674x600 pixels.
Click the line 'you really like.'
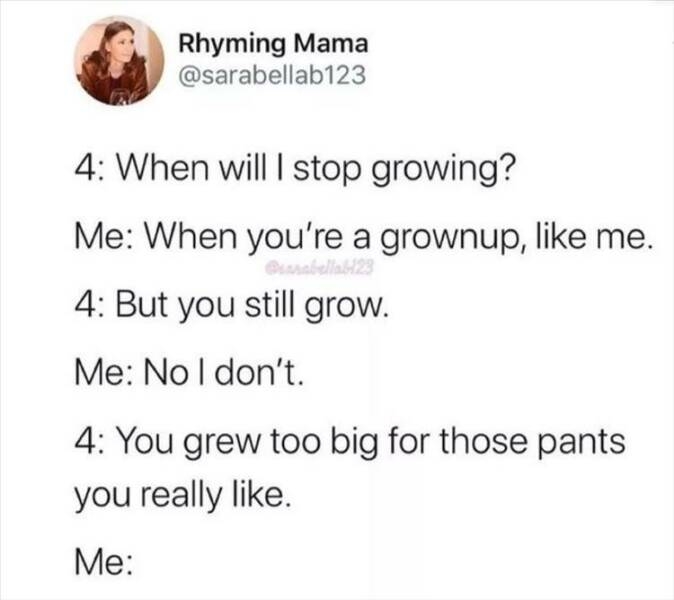pos(182,496)
